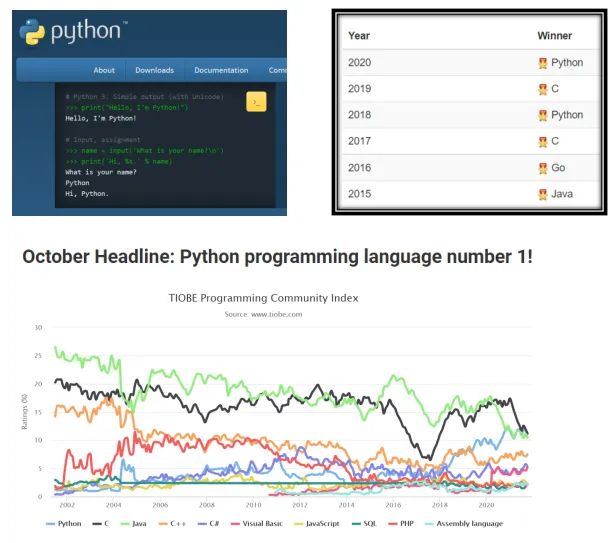
Task: Select the 2015 year cell
Action: click(359, 194)
